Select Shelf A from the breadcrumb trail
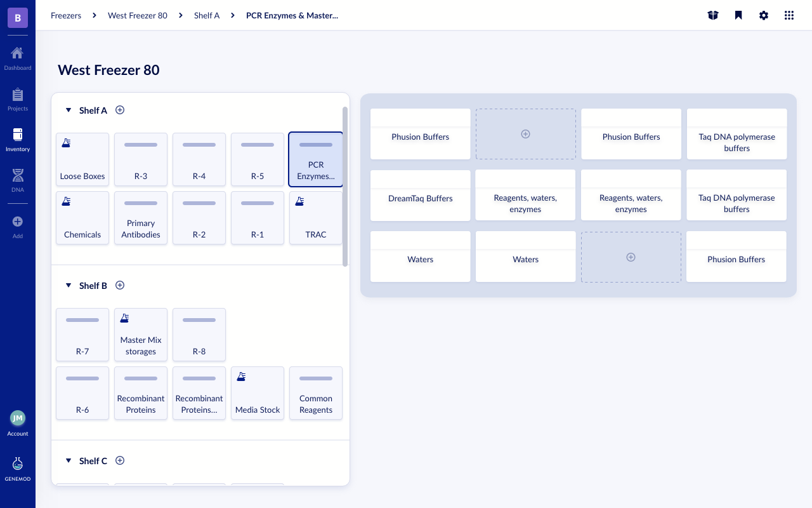812x508 pixels. click(207, 15)
